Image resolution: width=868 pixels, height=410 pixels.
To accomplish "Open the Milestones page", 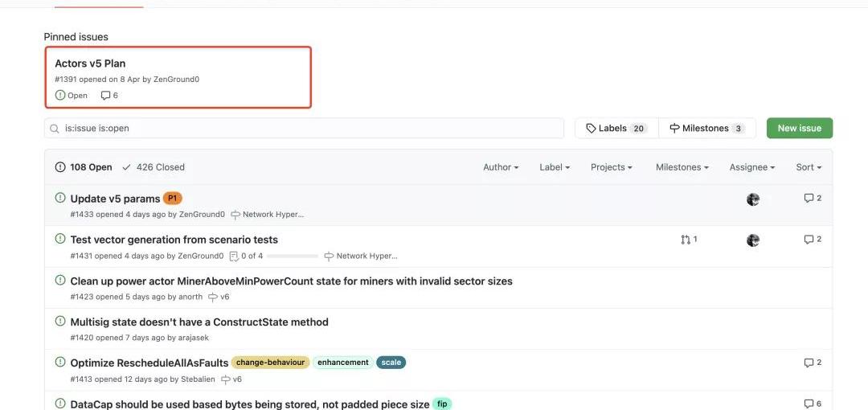I will (x=707, y=128).
